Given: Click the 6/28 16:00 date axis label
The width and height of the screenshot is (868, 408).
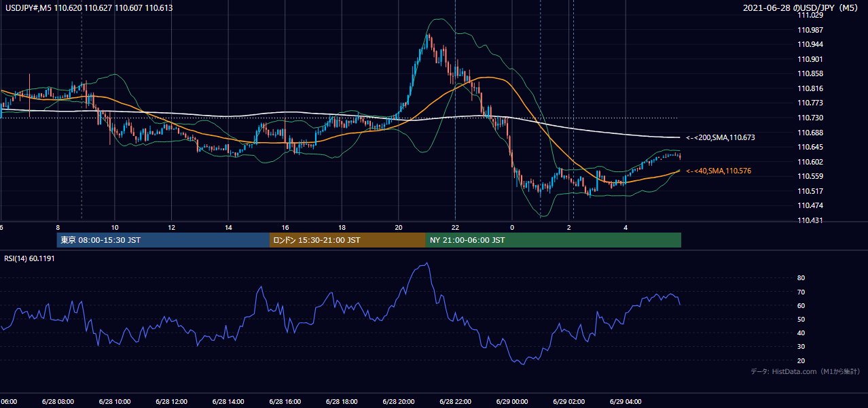Looking at the screenshot, I should [x=285, y=401].
